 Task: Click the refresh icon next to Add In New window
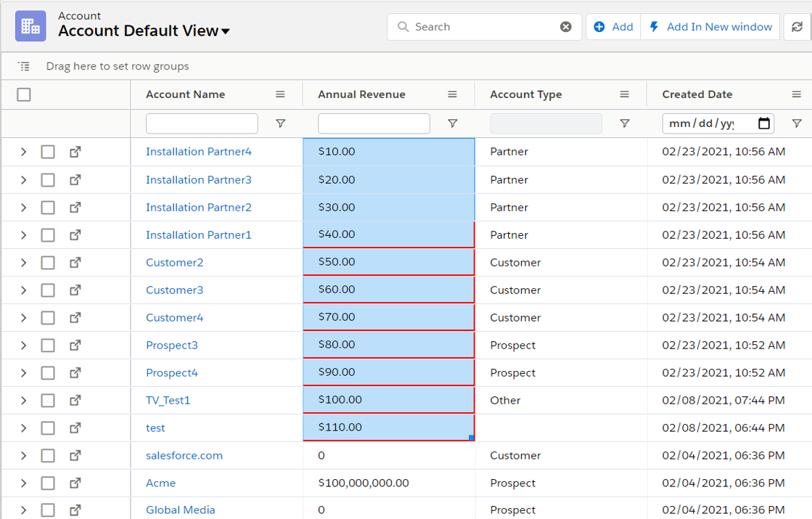[x=797, y=27]
